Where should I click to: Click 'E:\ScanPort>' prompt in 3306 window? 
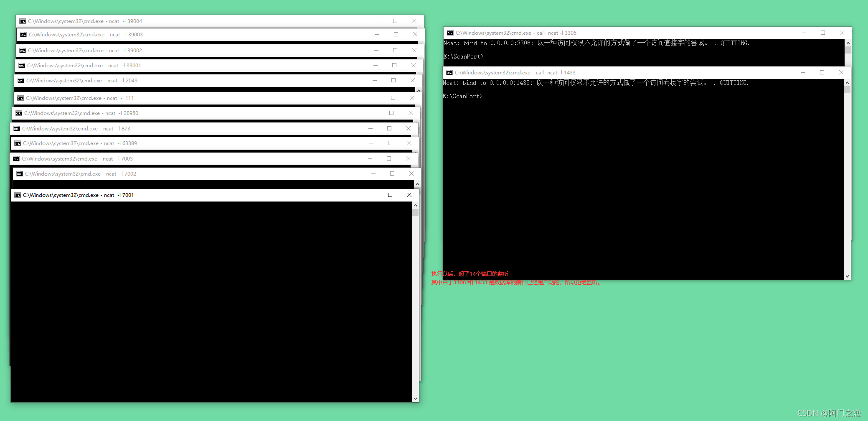[x=463, y=56]
